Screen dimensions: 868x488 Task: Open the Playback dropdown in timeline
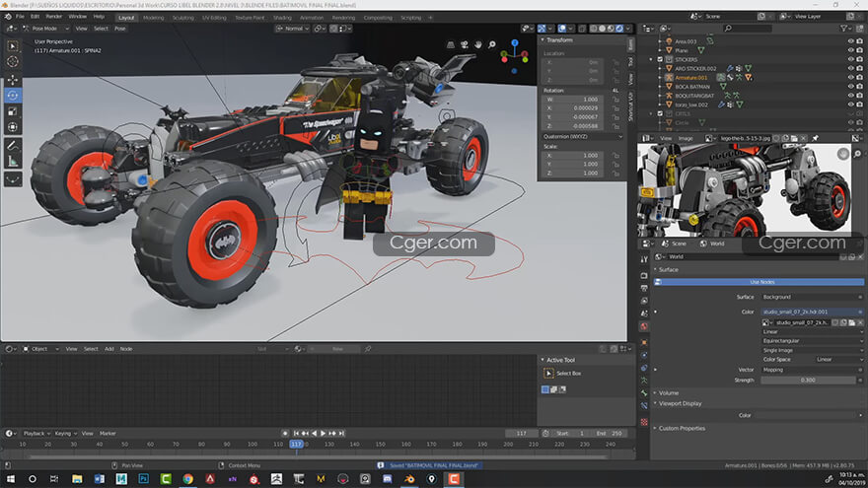pos(36,433)
